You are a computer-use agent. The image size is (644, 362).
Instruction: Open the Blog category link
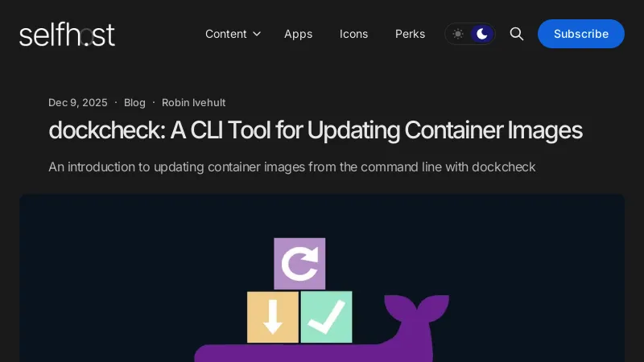(x=134, y=103)
